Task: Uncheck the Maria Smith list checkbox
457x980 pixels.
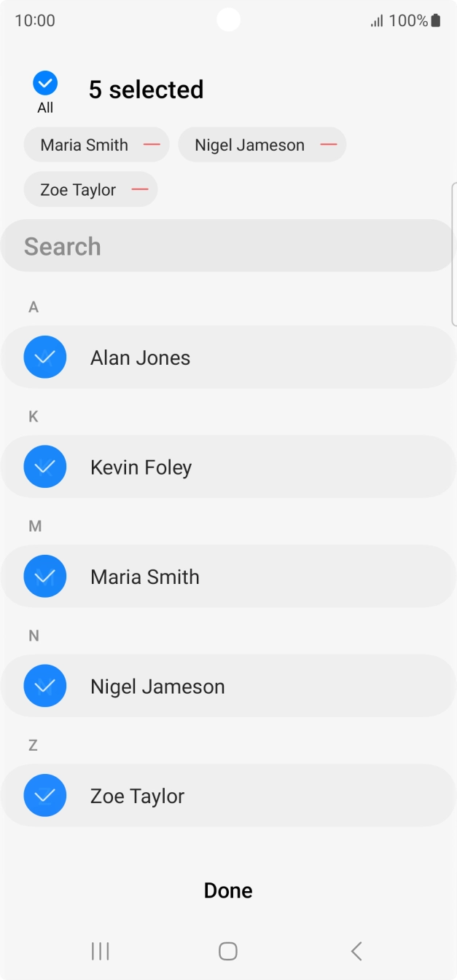Action: (45, 577)
